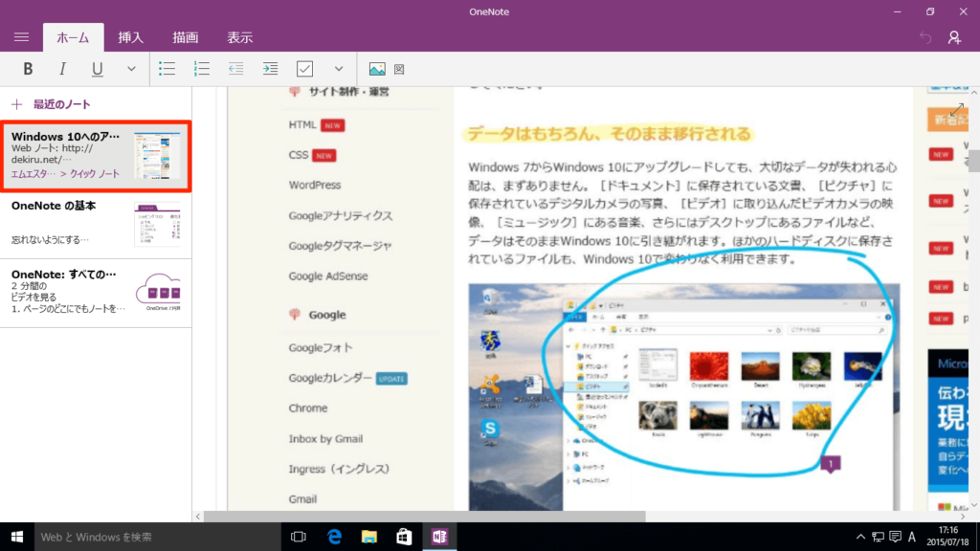
Task: Click the purple ink note marker 1
Action: (x=831, y=464)
